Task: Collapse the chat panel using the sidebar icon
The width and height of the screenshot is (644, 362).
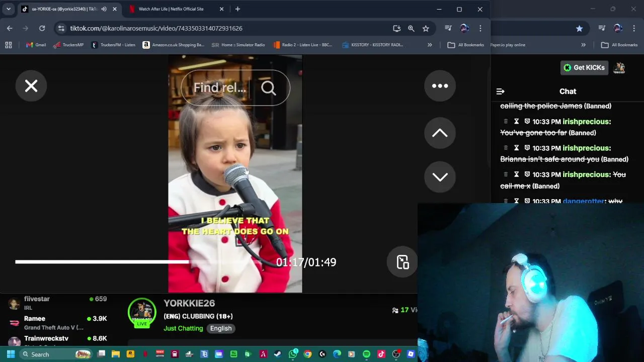Action: tap(500, 92)
